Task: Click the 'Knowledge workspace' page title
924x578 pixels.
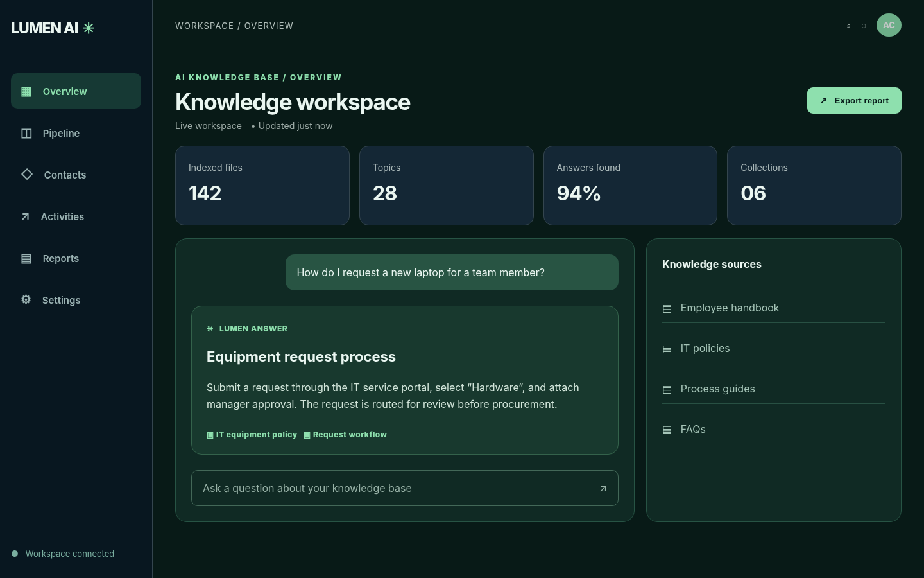Action: click(293, 101)
